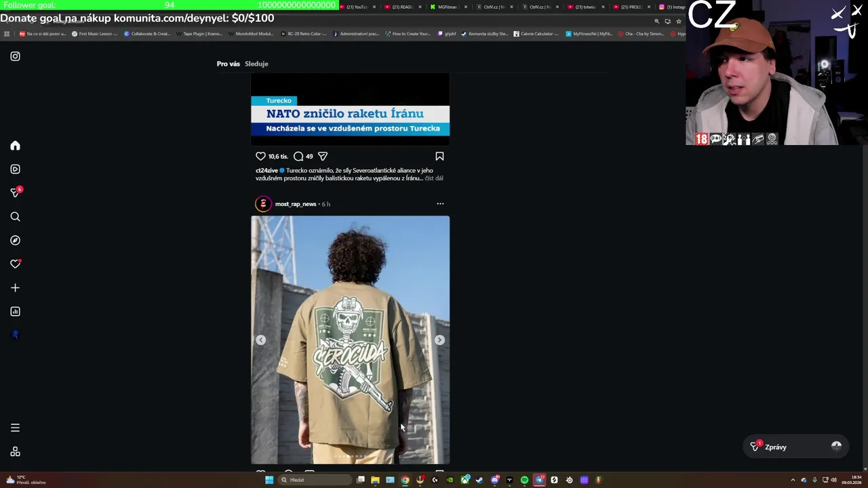This screenshot has width=868, height=488.
Task: Open Xbox app from taskbar
Action: coord(465,480)
